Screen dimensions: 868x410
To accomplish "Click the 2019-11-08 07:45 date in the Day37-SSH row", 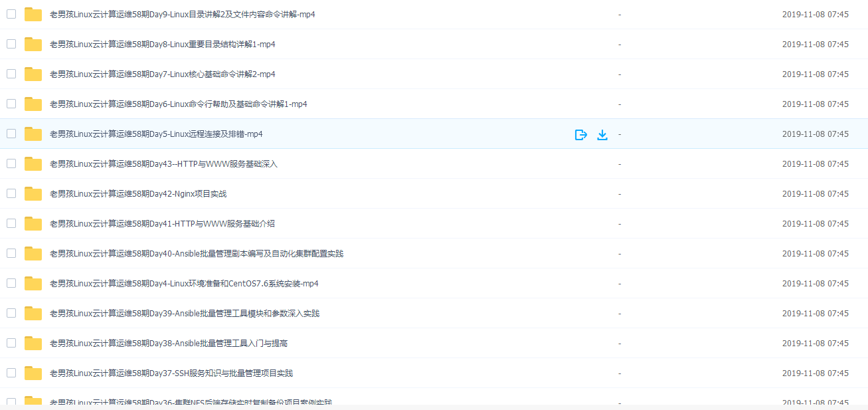I will click(x=816, y=373).
